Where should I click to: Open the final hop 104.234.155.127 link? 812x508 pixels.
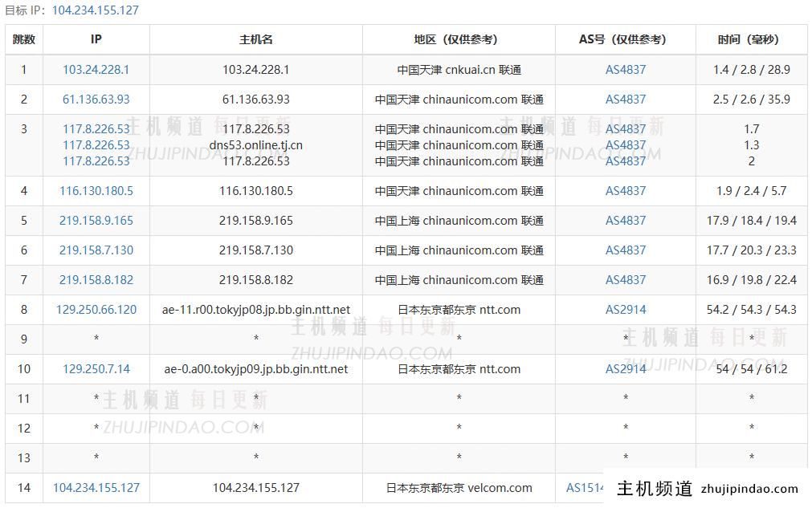tap(96, 487)
